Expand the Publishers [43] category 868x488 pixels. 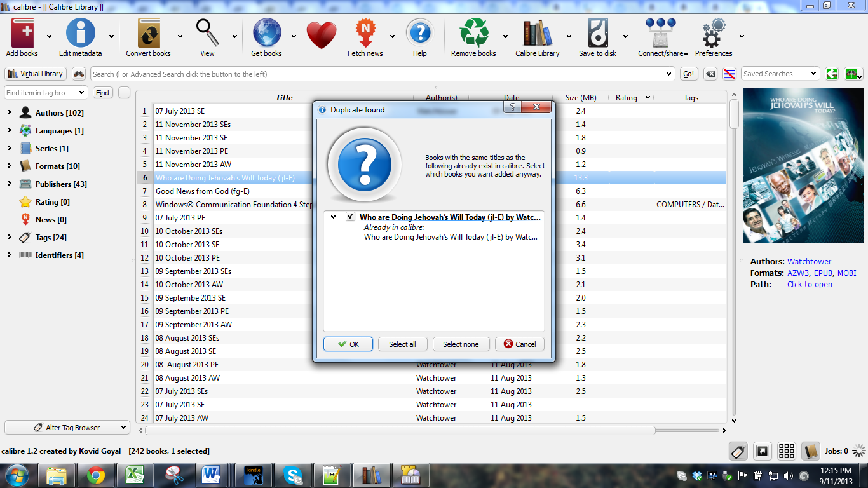pos(10,184)
